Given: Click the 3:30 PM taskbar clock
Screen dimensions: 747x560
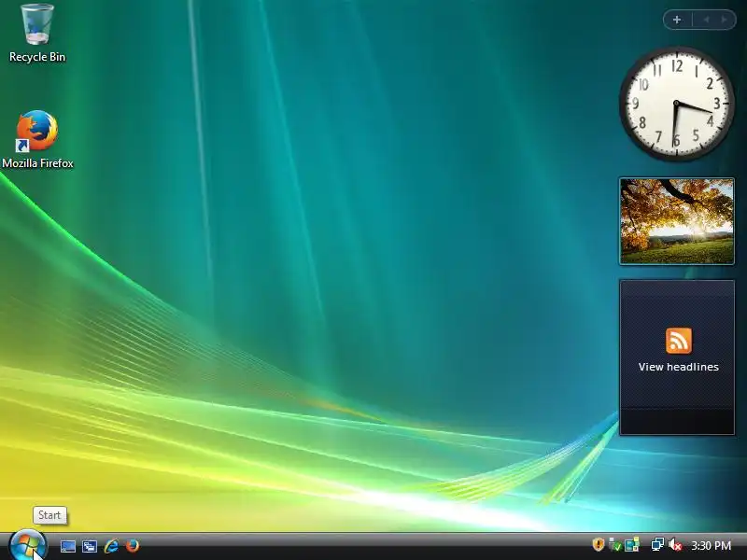Looking at the screenshot, I should tap(711, 545).
